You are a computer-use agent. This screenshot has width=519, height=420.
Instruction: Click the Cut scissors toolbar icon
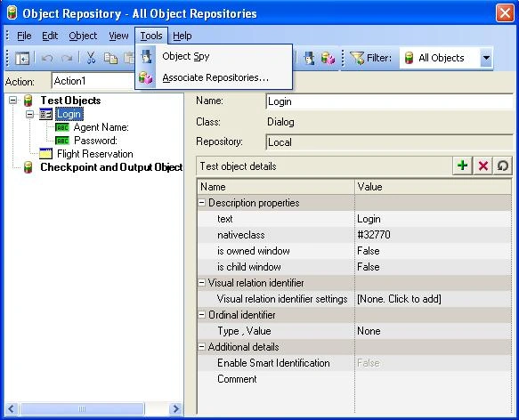pyautogui.click(x=91, y=58)
